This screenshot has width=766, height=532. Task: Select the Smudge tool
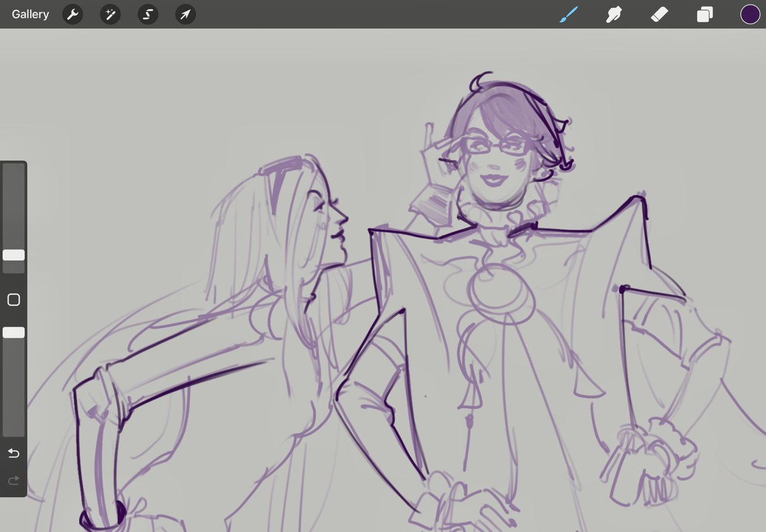tap(613, 14)
